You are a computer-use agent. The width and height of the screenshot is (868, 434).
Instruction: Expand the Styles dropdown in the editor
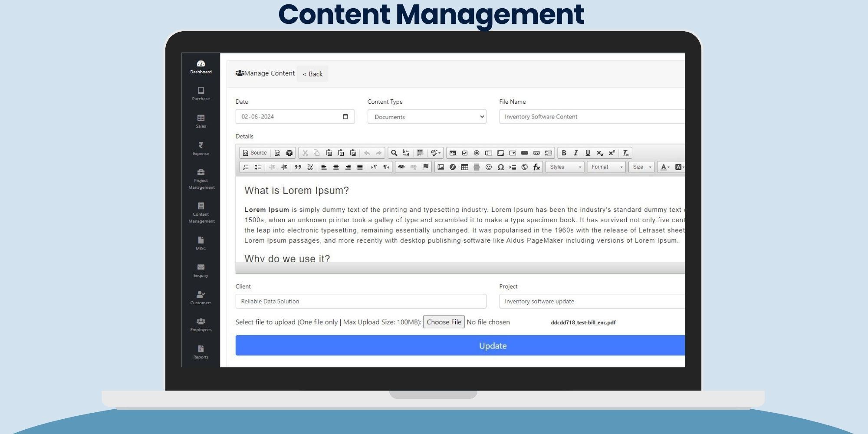tap(565, 167)
